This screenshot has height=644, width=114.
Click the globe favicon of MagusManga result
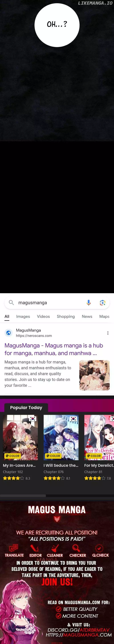9,333
